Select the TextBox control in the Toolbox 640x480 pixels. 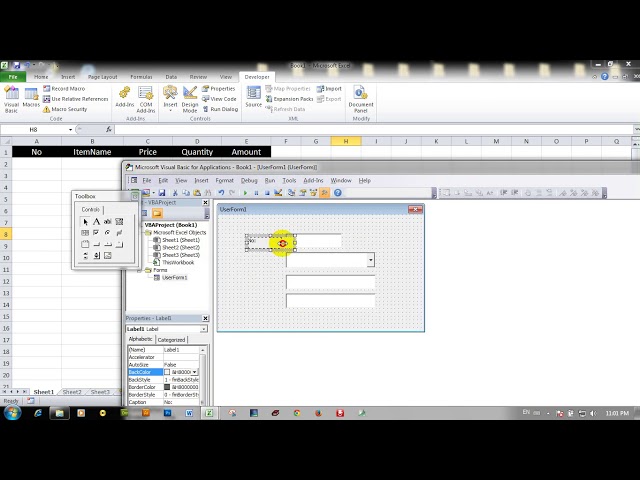coord(107,222)
